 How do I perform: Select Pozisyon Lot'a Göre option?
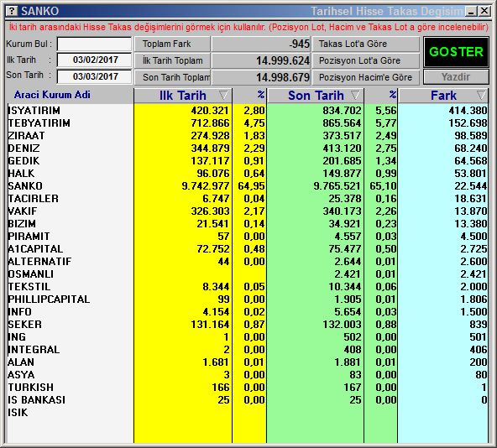[x=366, y=60]
